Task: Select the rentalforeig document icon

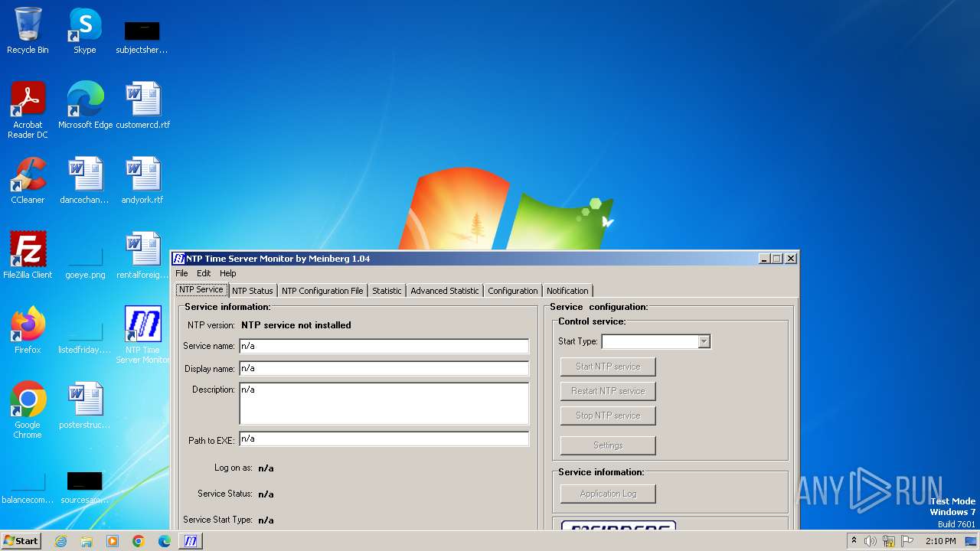Action: 142,255
